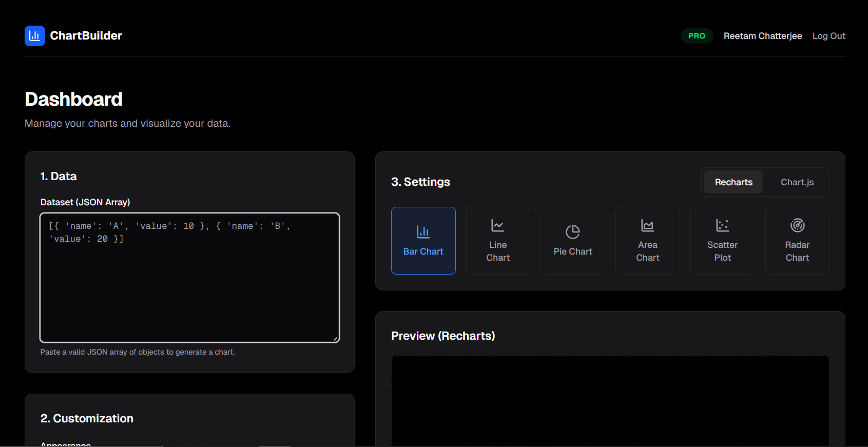Click the '3. Settings' section heading
The image size is (868, 447).
tap(421, 182)
